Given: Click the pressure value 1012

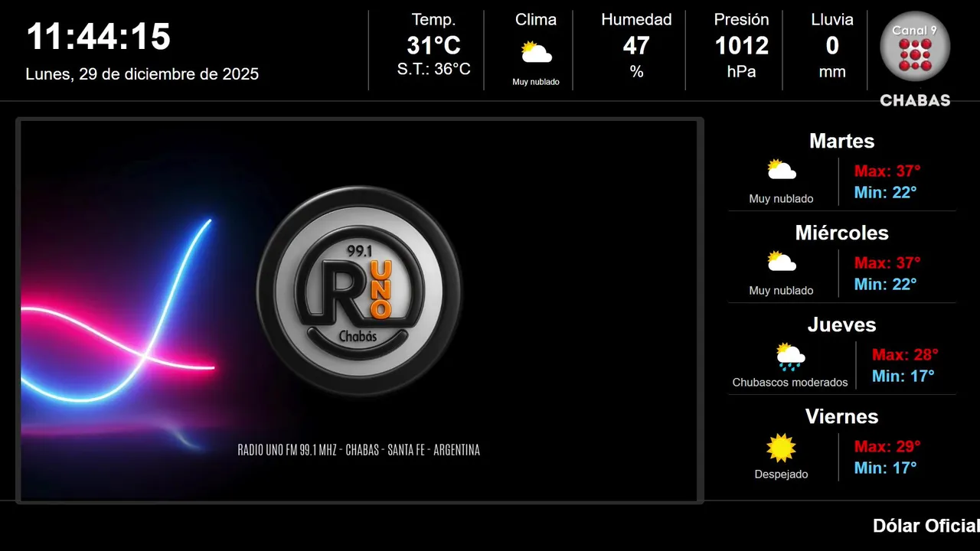Looking at the screenshot, I should point(741,46).
